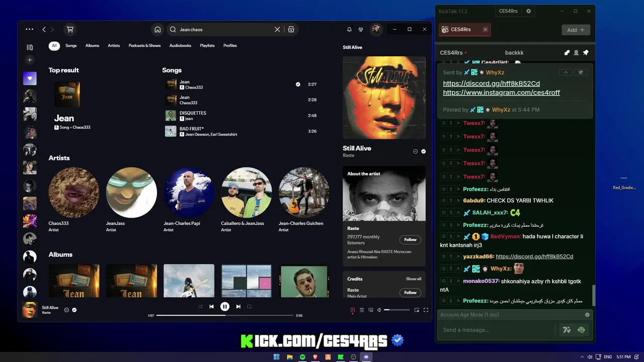This screenshot has height=362, width=644.
Task: Switch to Podcasts & Shows filter
Action: click(x=144, y=46)
